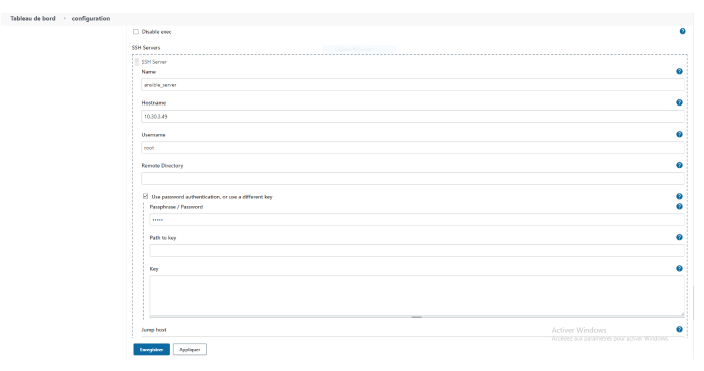Open help icon for Path to key
The width and height of the screenshot is (704, 371).
679,237
